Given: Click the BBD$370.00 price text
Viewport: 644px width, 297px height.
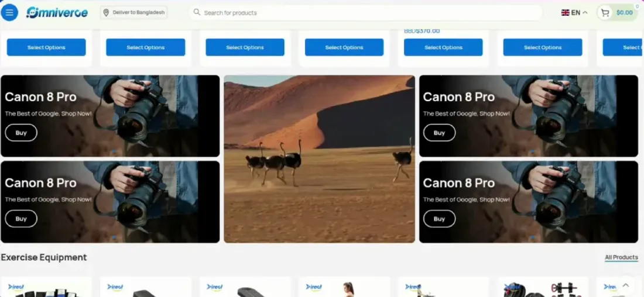Looking at the screenshot, I should click(422, 31).
